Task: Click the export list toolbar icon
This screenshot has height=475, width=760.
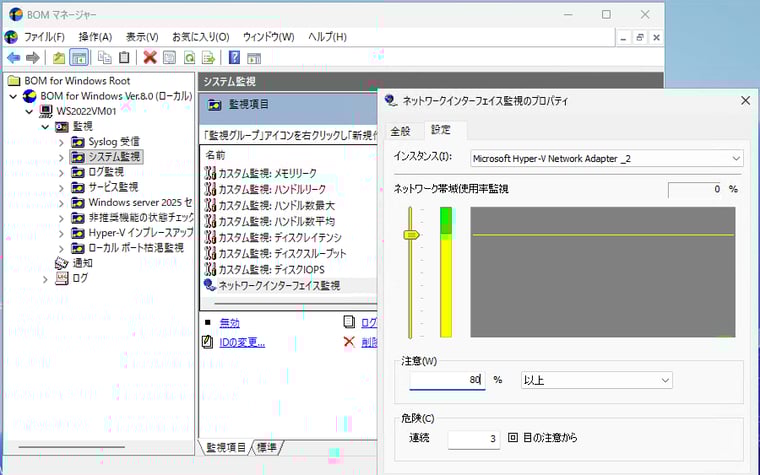Action: pyautogui.click(x=208, y=58)
